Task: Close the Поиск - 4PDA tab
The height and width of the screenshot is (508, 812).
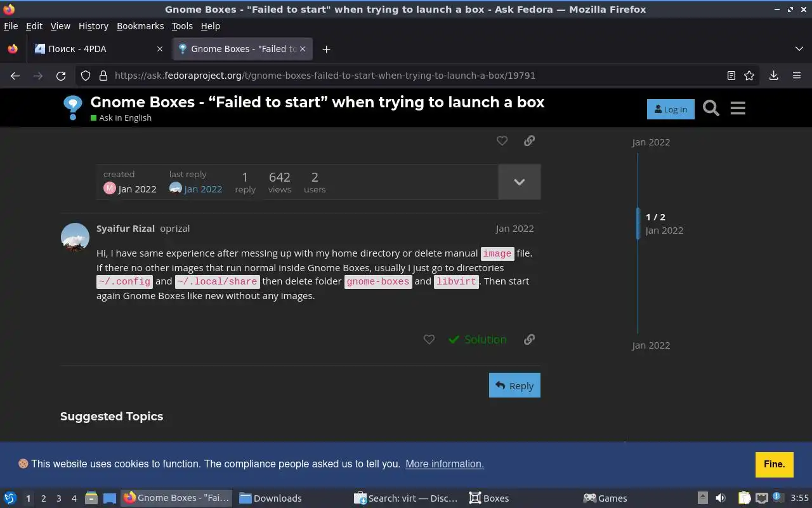Action: [159, 49]
